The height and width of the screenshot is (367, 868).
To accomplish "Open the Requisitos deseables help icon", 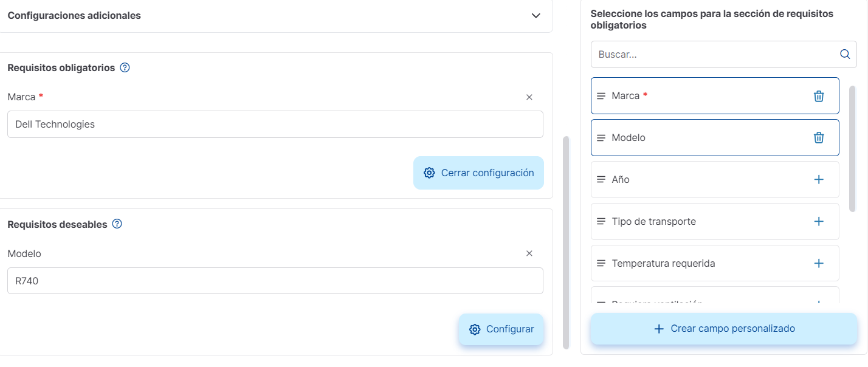I will tap(117, 224).
